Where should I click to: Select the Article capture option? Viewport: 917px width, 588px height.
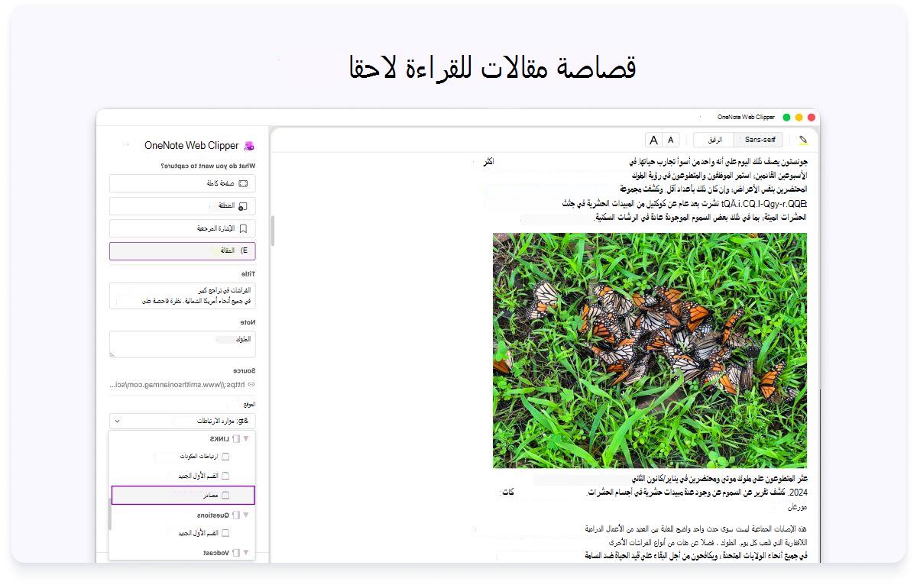183,251
